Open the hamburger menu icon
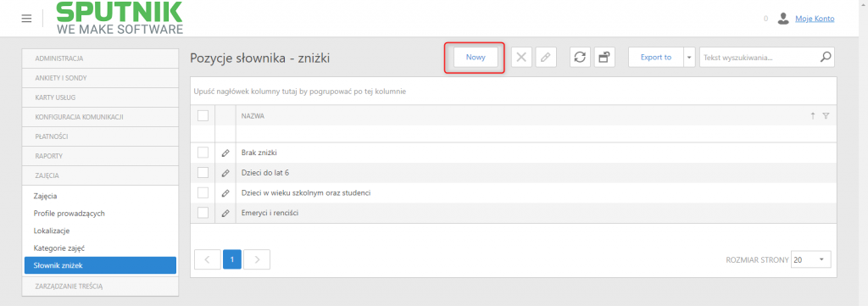This screenshot has width=868, height=306. coord(26,19)
